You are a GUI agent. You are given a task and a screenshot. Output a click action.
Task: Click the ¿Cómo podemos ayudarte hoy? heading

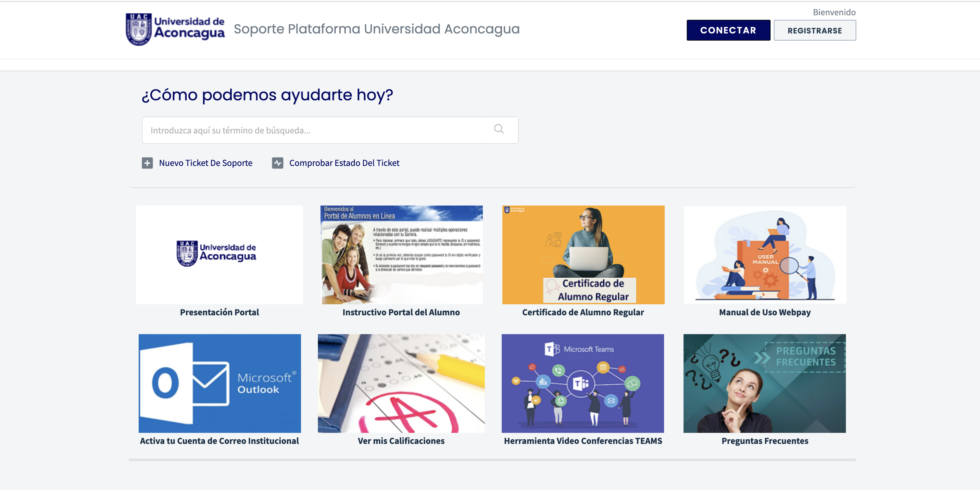click(x=268, y=95)
